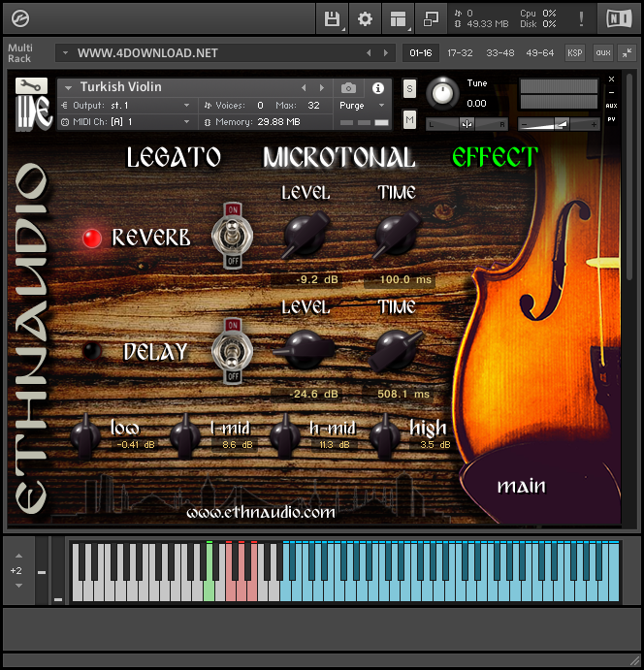
Task: Select rack page 49-64
Action: tap(539, 53)
